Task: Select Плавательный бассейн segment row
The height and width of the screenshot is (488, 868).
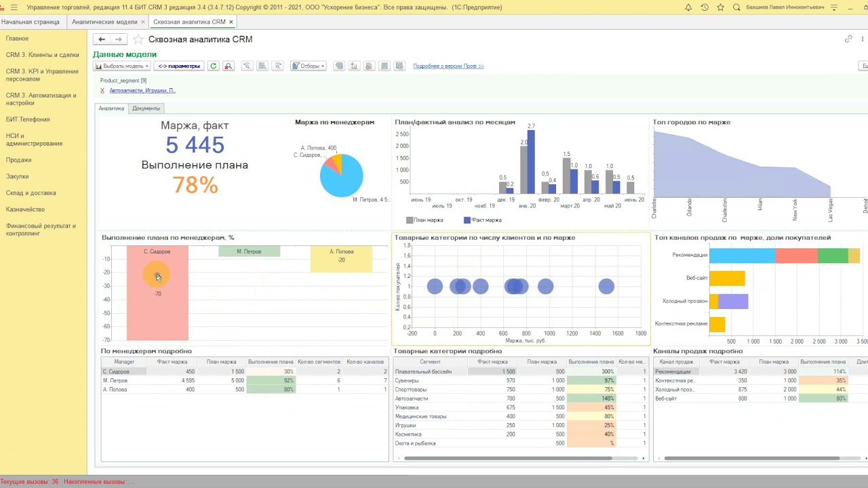Action: [520, 371]
